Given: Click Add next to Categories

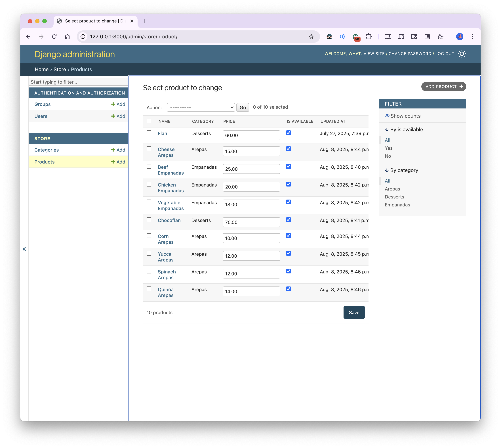Looking at the screenshot, I should click(x=118, y=150).
